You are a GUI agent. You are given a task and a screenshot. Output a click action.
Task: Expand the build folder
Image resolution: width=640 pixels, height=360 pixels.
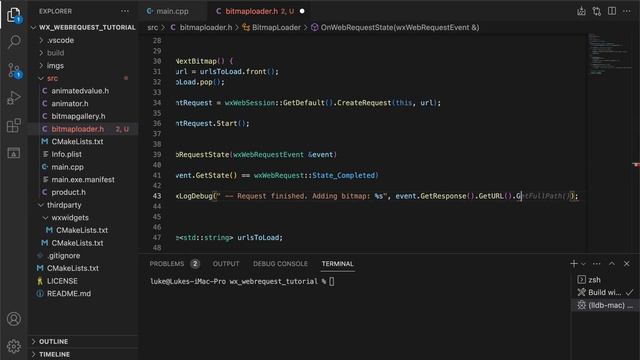point(83,53)
